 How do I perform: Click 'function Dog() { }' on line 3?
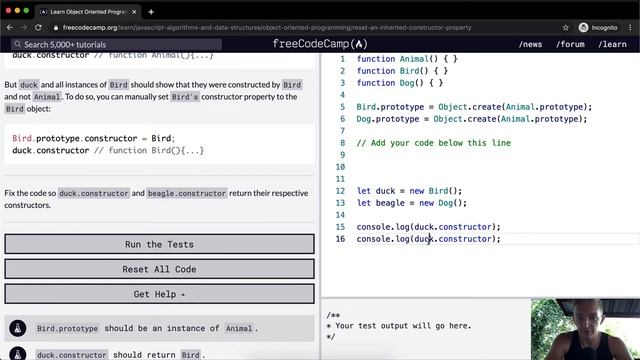(x=400, y=83)
